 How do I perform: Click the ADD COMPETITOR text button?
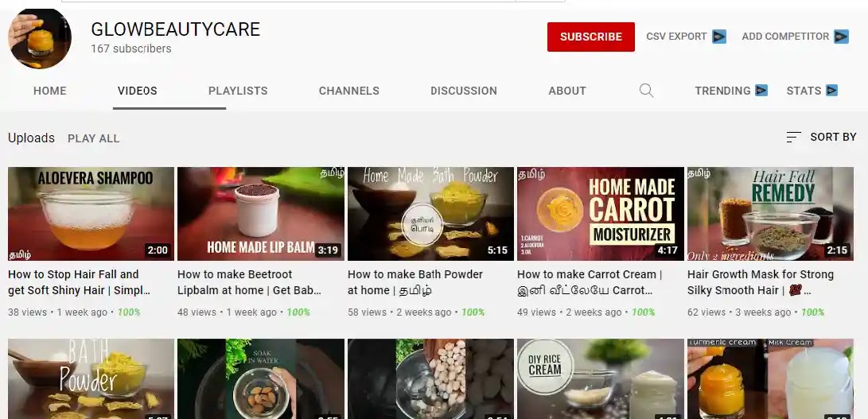785,37
